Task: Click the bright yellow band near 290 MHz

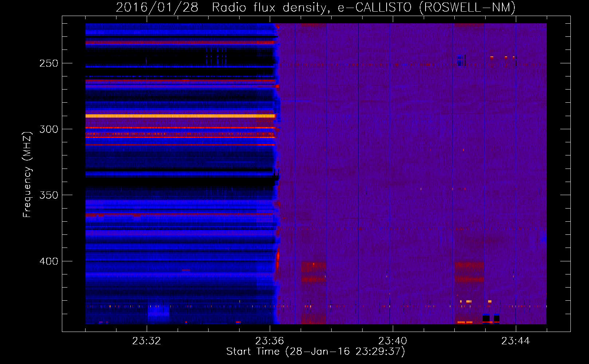Action: tap(181, 116)
